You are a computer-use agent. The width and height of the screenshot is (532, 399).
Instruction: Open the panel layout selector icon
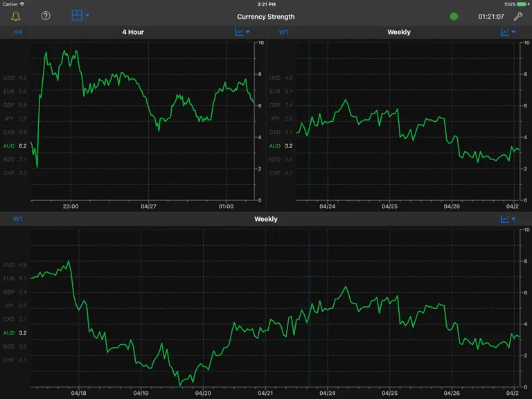[x=77, y=15]
